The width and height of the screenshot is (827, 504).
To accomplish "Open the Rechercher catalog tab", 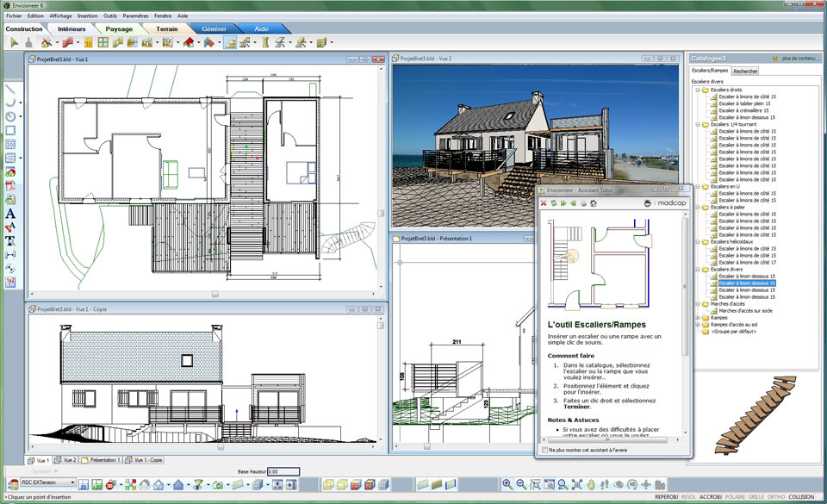I will tap(746, 71).
